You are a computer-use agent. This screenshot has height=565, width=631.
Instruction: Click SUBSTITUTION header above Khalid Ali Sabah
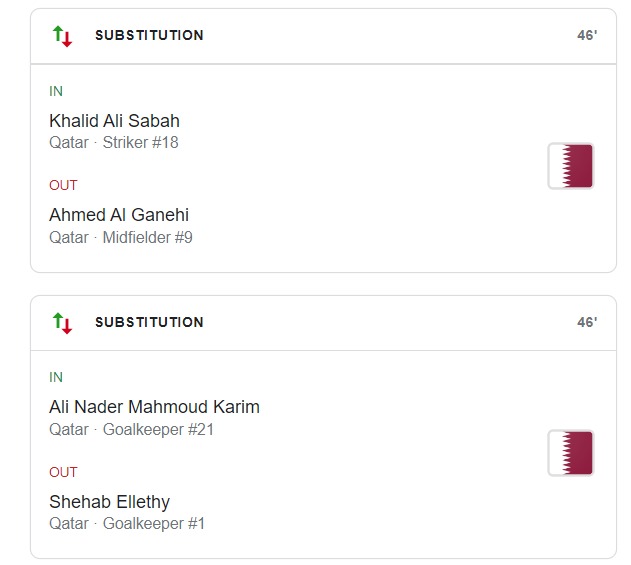tap(149, 36)
